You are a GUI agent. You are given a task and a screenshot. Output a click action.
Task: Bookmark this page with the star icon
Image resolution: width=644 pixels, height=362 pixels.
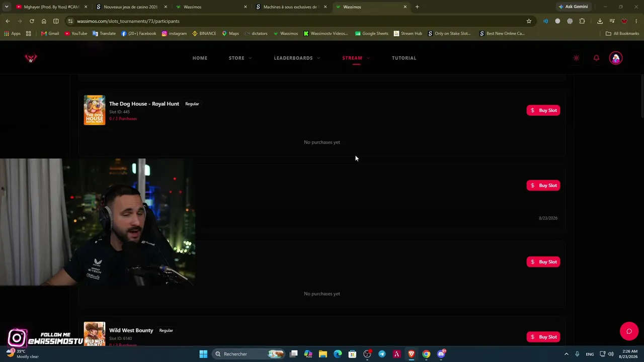pos(529,21)
